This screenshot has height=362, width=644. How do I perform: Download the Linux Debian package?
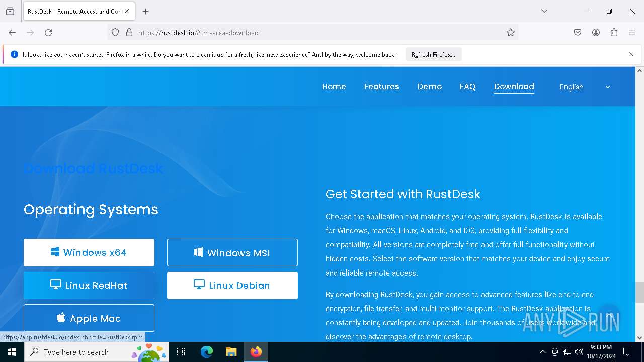[x=232, y=285]
